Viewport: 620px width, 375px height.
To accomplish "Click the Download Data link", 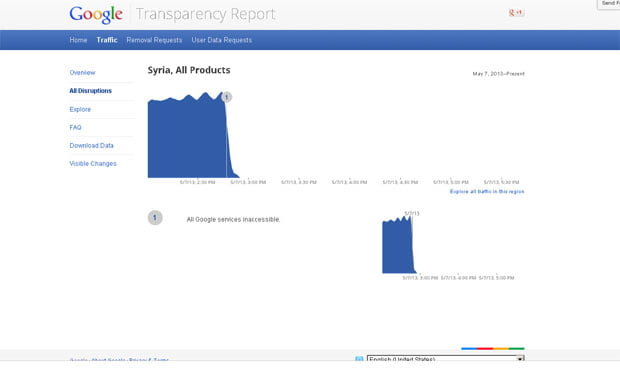I will tap(91, 146).
